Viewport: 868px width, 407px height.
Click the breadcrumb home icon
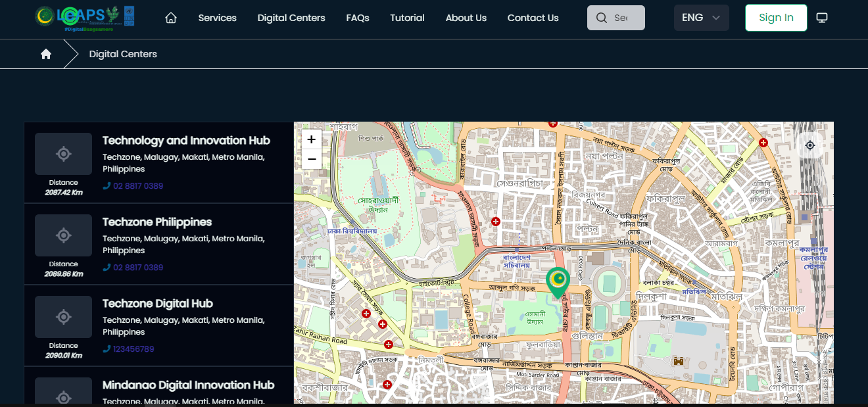pos(46,54)
